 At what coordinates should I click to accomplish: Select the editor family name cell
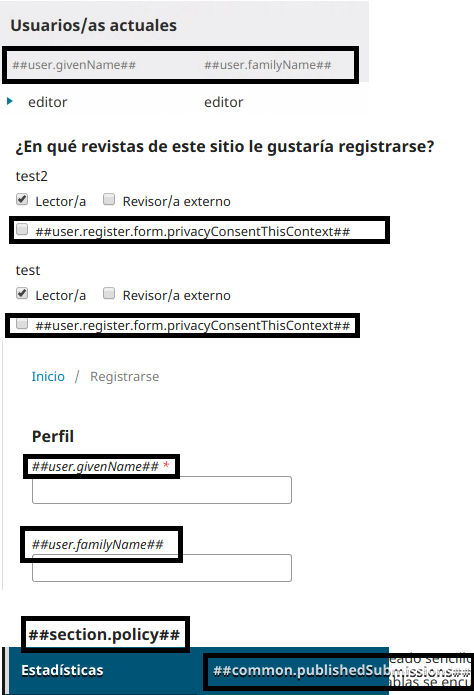(x=223, y=102)
